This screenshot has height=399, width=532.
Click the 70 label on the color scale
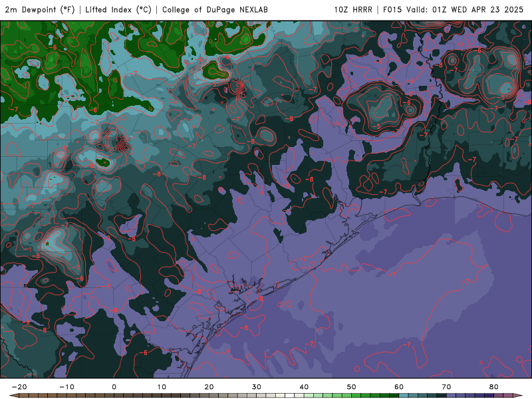click(446, 387)
